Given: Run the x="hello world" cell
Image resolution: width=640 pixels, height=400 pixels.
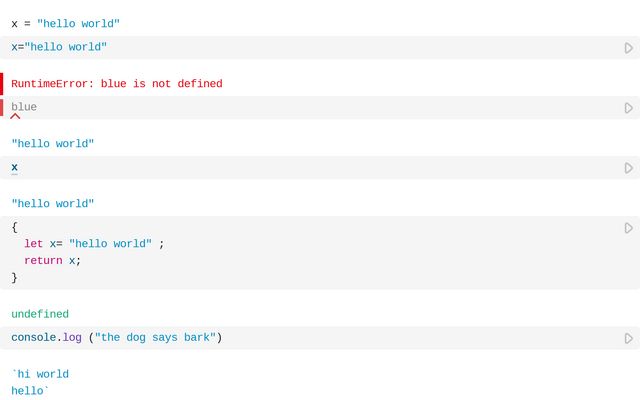Looking at the screenshot, I should pyautogui.click(x=628, y=48).
